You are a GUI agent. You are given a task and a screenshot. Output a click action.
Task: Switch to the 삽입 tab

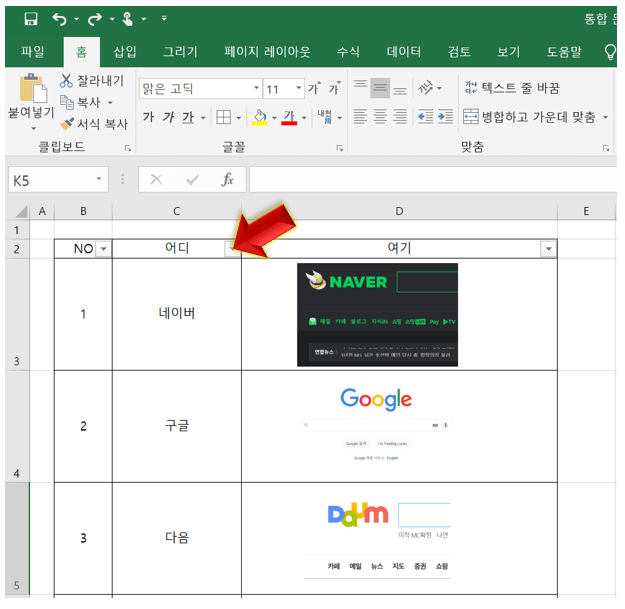coord(125,51)
